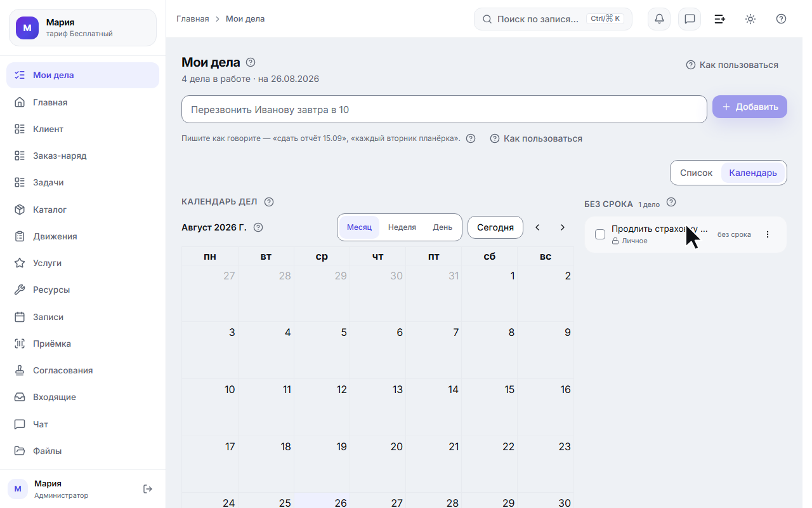Screen dimensions: 812x508
Task: Click the без срока label on the task
Action: tap(734, 235)
